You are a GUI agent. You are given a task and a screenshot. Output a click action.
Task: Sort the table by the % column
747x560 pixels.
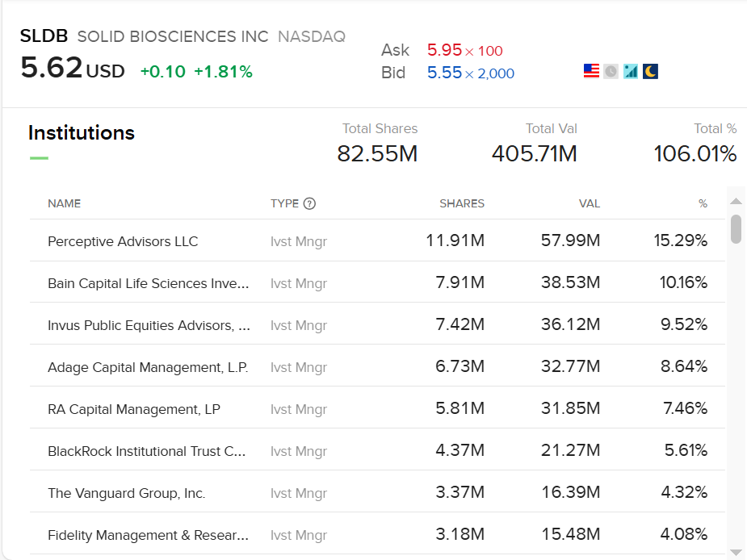[703, 203]
